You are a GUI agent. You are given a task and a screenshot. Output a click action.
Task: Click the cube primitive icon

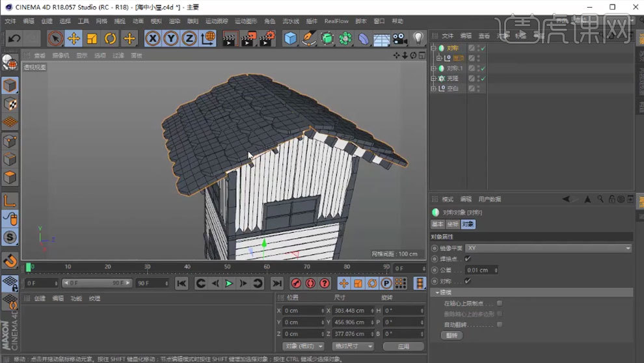290,38
